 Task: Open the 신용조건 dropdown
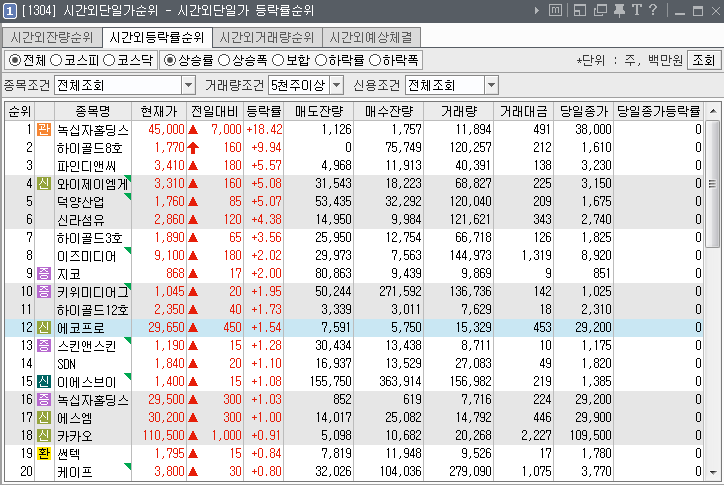[492, 85]
